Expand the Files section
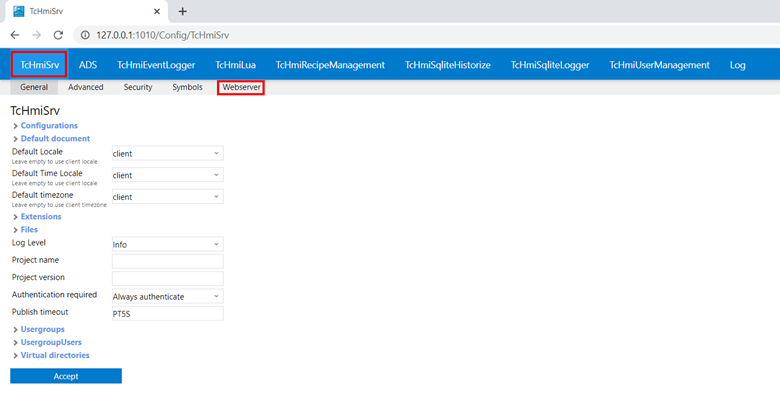This screenshot has width=780, height=403. (29, 229)
